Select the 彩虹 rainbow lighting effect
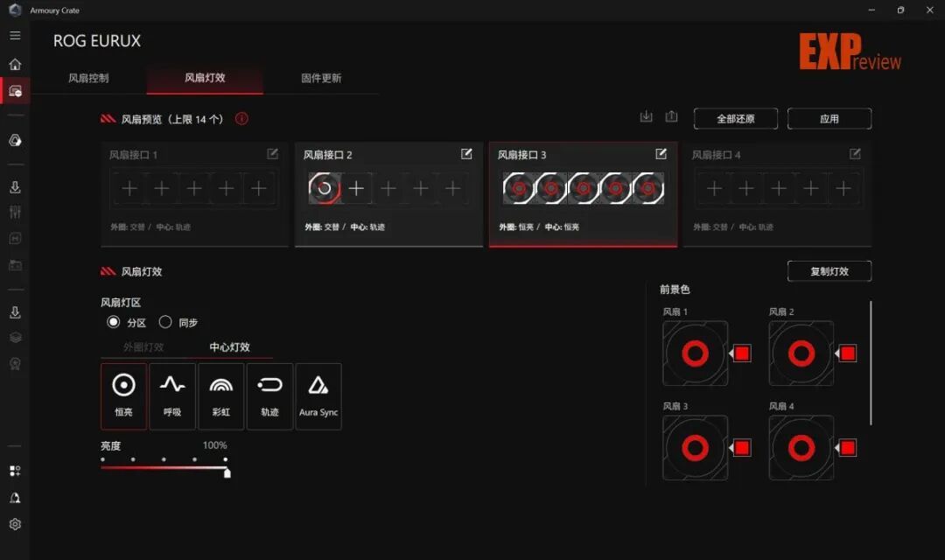This screenshot has width=945, height=560. pos(221,396)
